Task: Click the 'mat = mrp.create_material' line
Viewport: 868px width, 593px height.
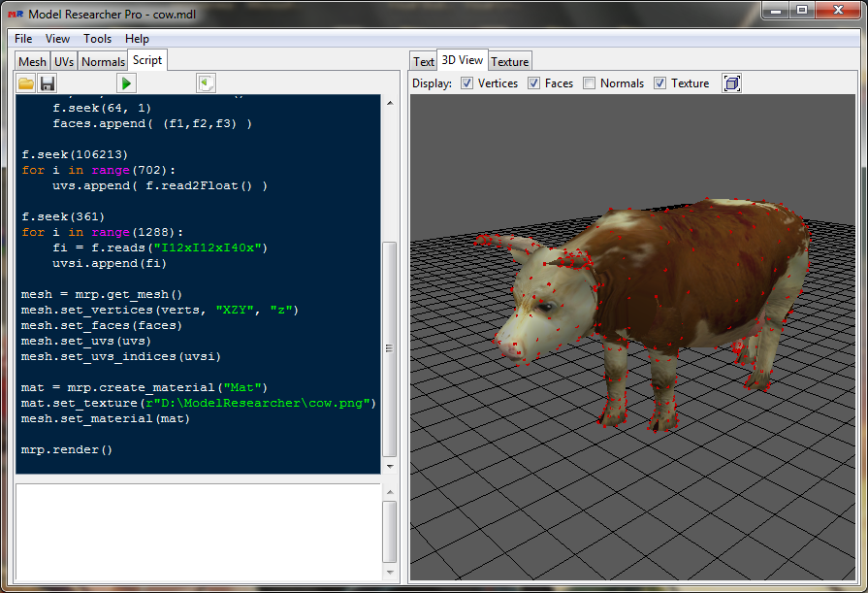Action: coord(144,387)
